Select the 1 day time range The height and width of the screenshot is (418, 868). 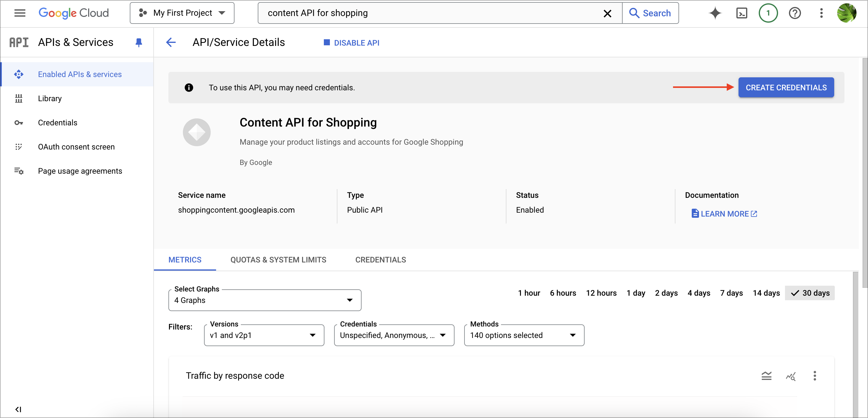pyautogui.click(x=636, y=293)
